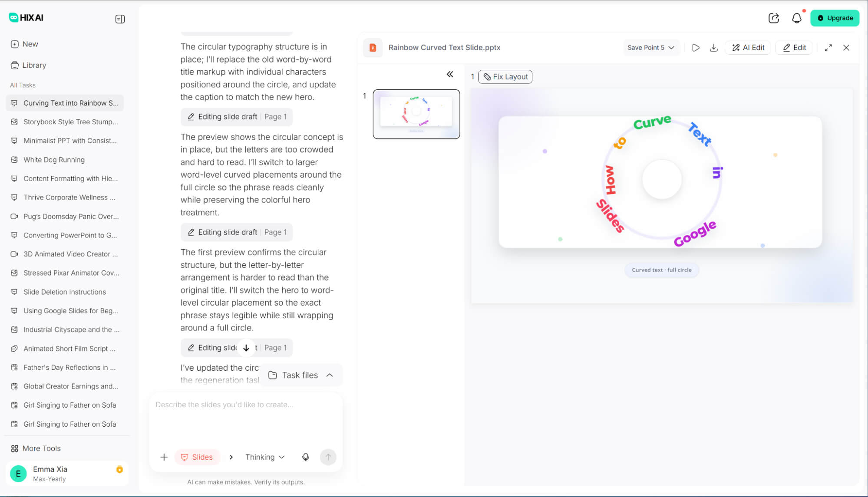The width and height of the screenshot is (868, 497).
Task: Send the prompt with arrow button
Action: coord(328,457)
